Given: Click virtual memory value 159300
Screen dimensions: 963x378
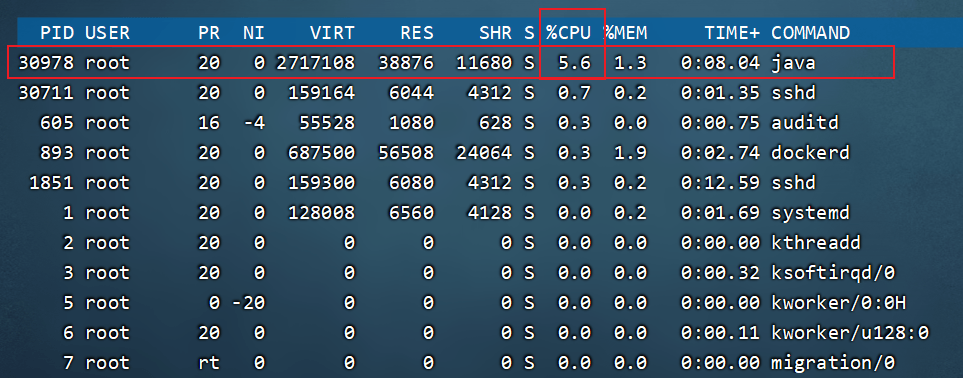Looking at the screenshot, I should tap(321, 183).
